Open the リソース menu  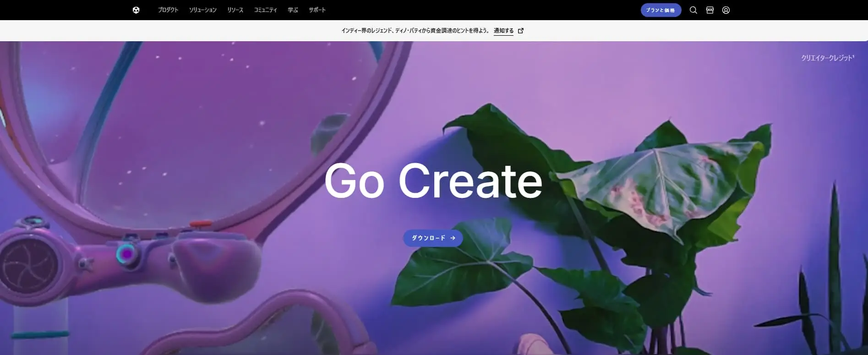(x=235, y=10)
